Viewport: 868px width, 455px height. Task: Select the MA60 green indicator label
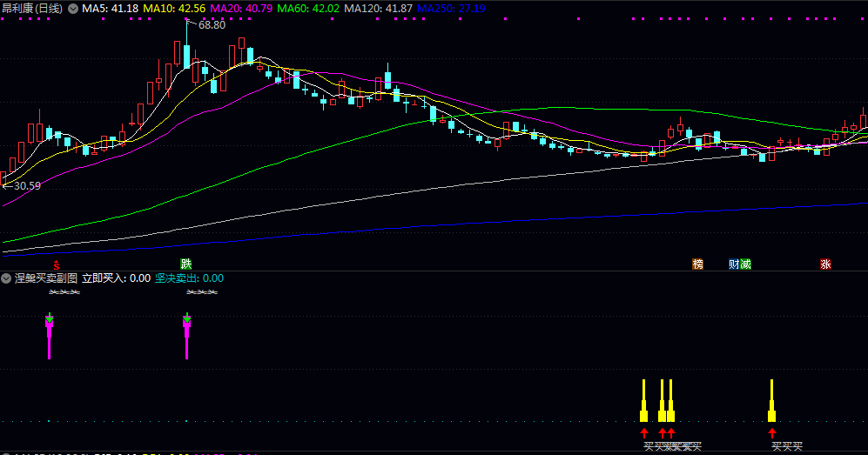pos(308,9)
